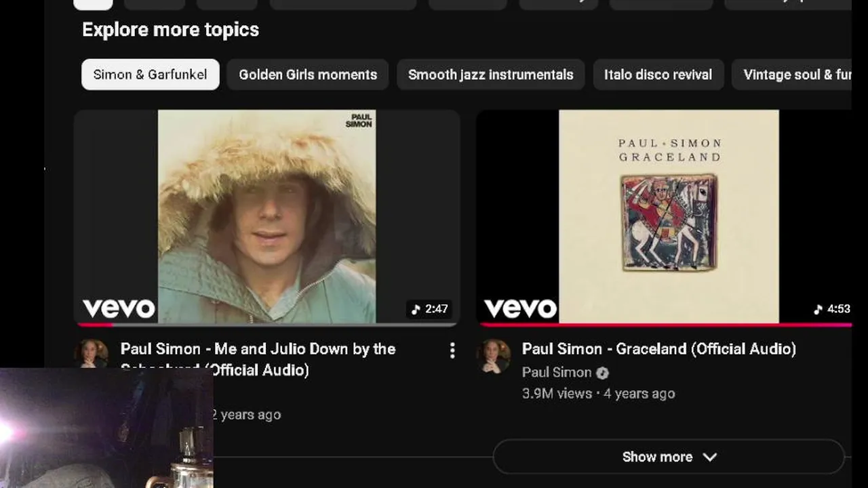The height and width of the screenshot is (488, 868).
Task: Click the channel avatar beside Me and Julio
Action: [x=92, y=354]
